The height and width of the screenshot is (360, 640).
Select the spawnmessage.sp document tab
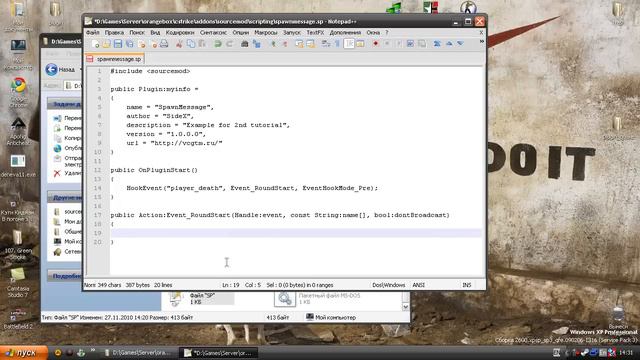click(x=115, y=59)
